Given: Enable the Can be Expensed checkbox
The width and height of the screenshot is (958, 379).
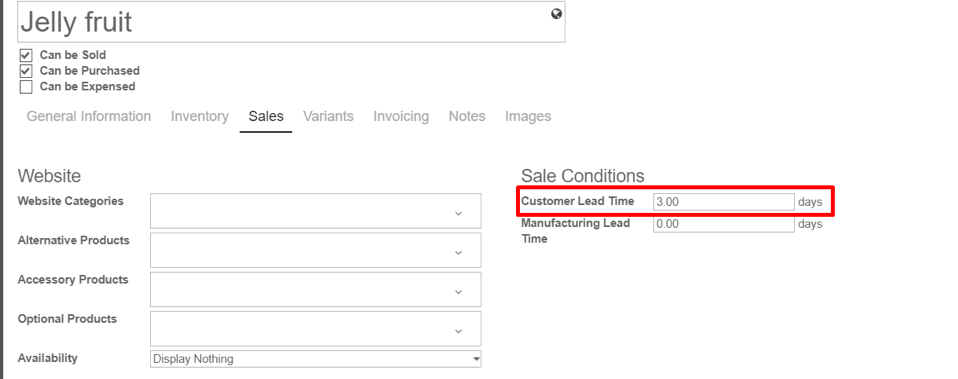Looking at the screenshot, I should coord(26,87).
